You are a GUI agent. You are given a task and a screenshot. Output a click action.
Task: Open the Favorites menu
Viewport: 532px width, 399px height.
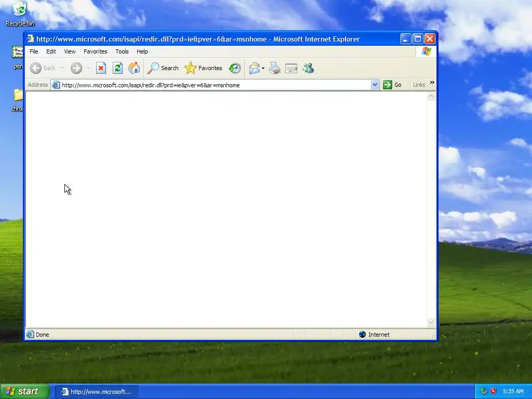[96, 51]
